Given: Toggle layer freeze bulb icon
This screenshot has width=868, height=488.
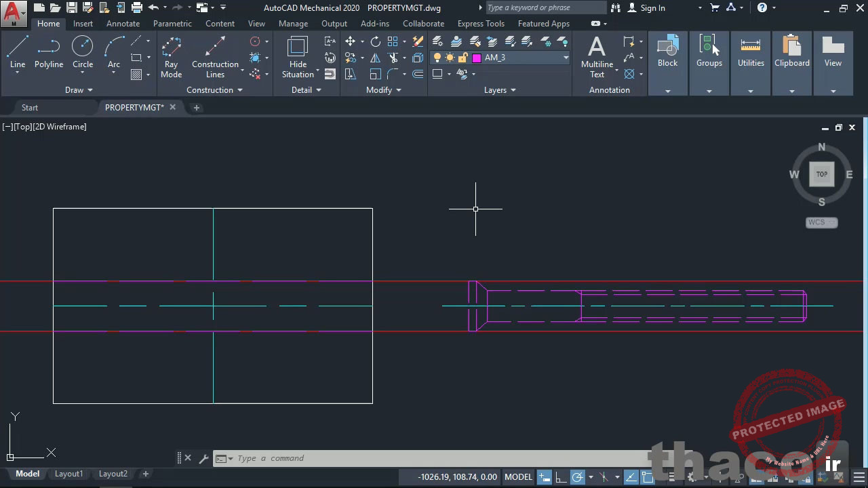Looking at the screenshot, I should (437, 58).
